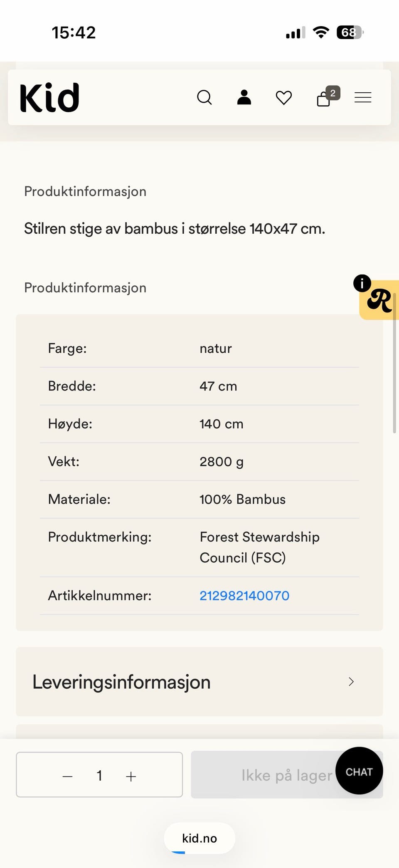Open the search magnifier icon
This screenshot has height=868, width=399.
pos(204,98)
